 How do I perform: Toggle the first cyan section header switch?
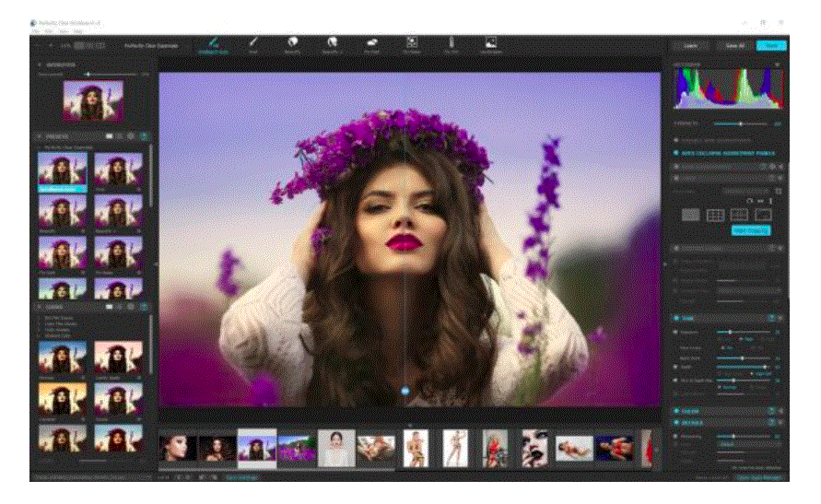point(676,318)
